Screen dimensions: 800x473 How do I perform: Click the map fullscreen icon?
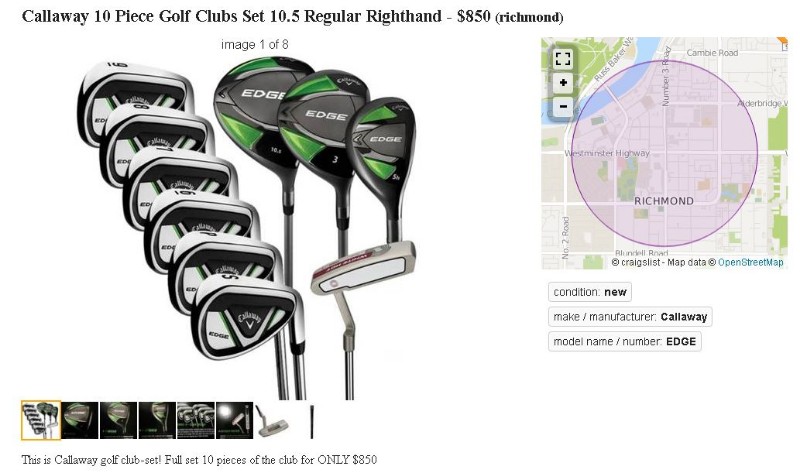[563, 59]
